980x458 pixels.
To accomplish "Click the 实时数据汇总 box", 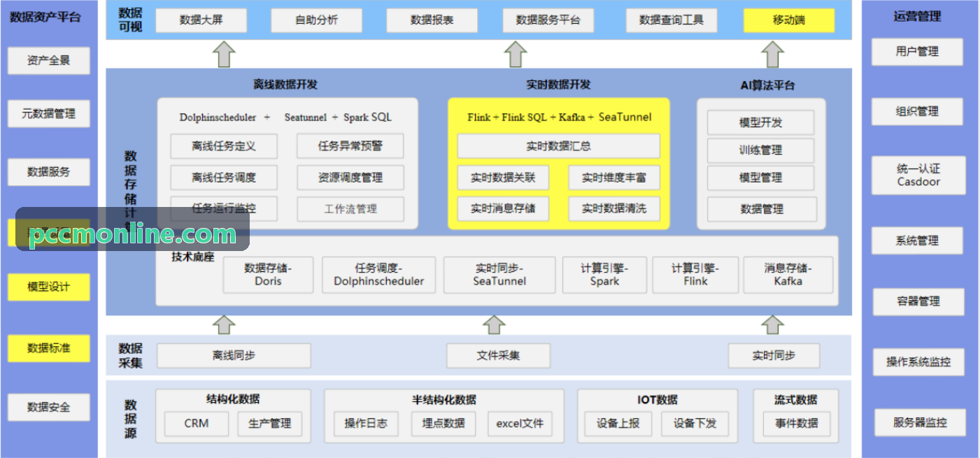I will click(559, 146).
